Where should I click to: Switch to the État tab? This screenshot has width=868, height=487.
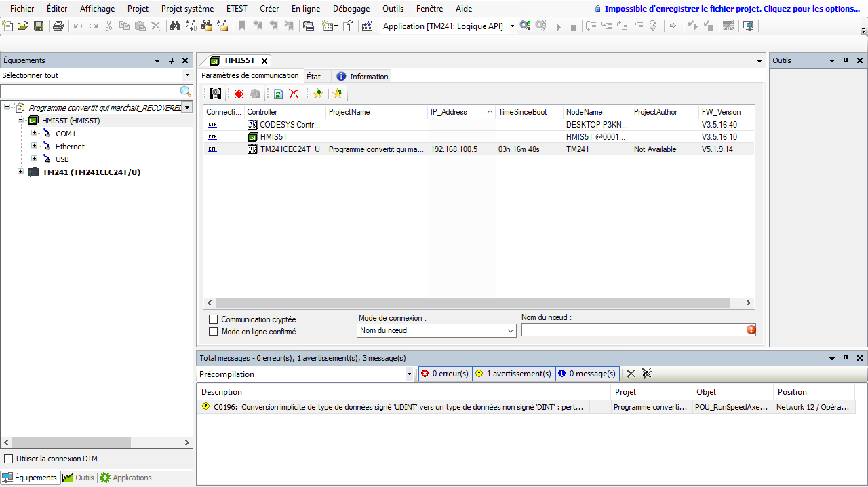pos(313,77)
